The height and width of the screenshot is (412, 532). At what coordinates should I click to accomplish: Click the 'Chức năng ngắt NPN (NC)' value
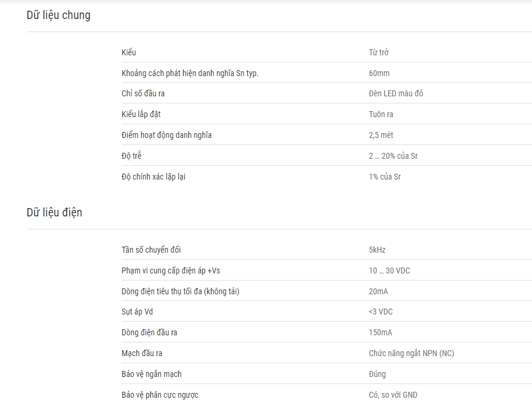(411, 353)
